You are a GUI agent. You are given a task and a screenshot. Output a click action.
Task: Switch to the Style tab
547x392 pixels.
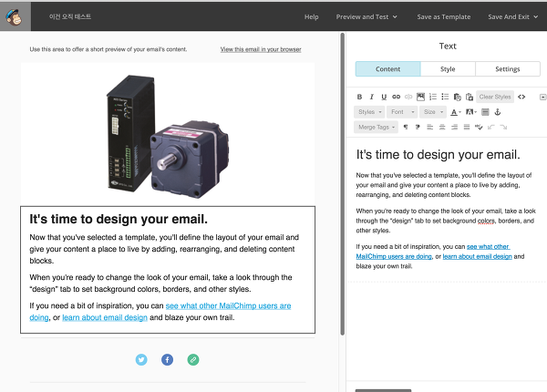tap(448, 69)
